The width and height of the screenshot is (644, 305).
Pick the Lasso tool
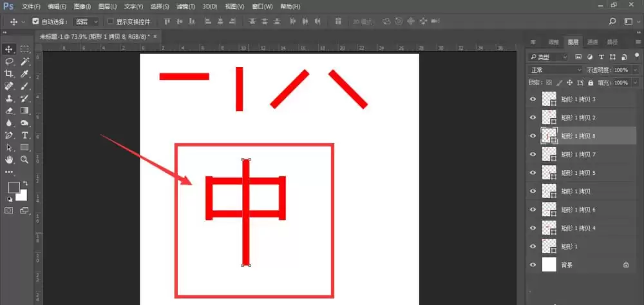point(8,62)
